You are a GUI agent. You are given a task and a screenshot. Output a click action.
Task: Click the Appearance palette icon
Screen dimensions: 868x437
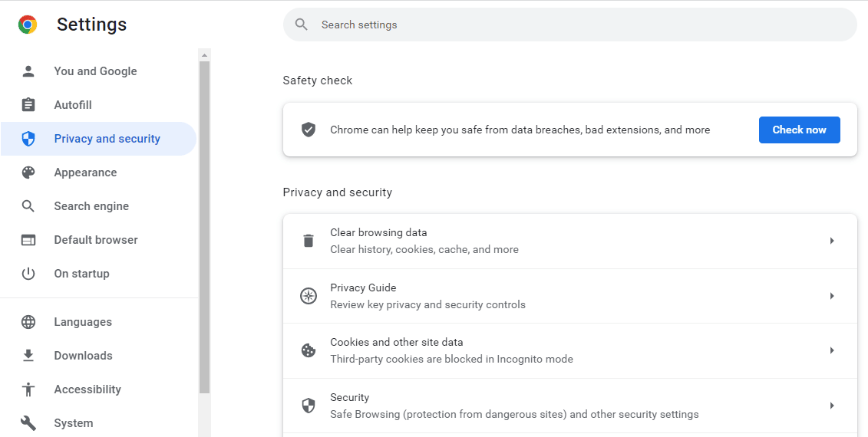click(28, 172)
